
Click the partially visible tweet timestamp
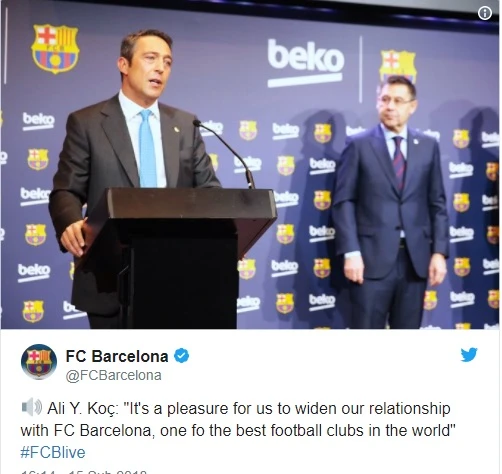click(83, 472)
